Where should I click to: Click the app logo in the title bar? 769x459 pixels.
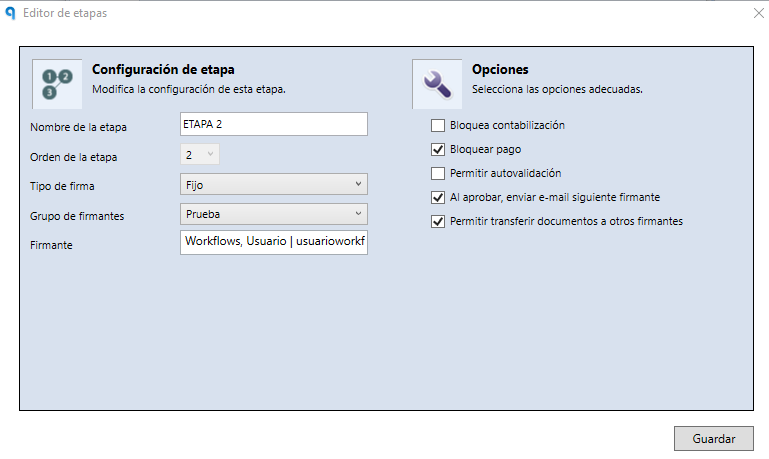pyautogui.click(x=10, y=13)
